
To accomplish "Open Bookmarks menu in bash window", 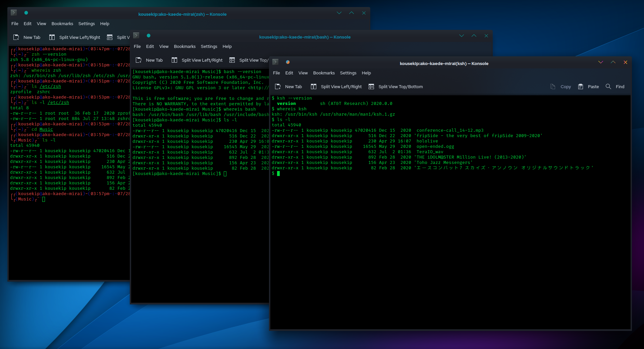I will (184, 46).
